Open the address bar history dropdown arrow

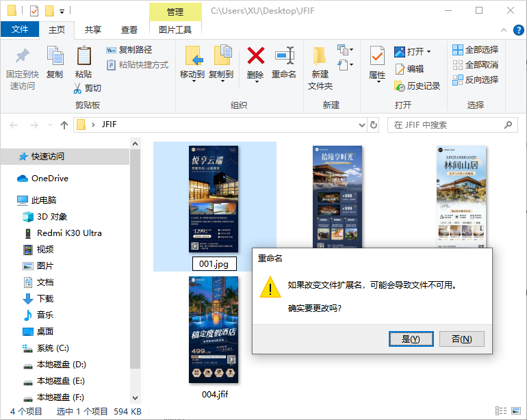click(362, 125)
